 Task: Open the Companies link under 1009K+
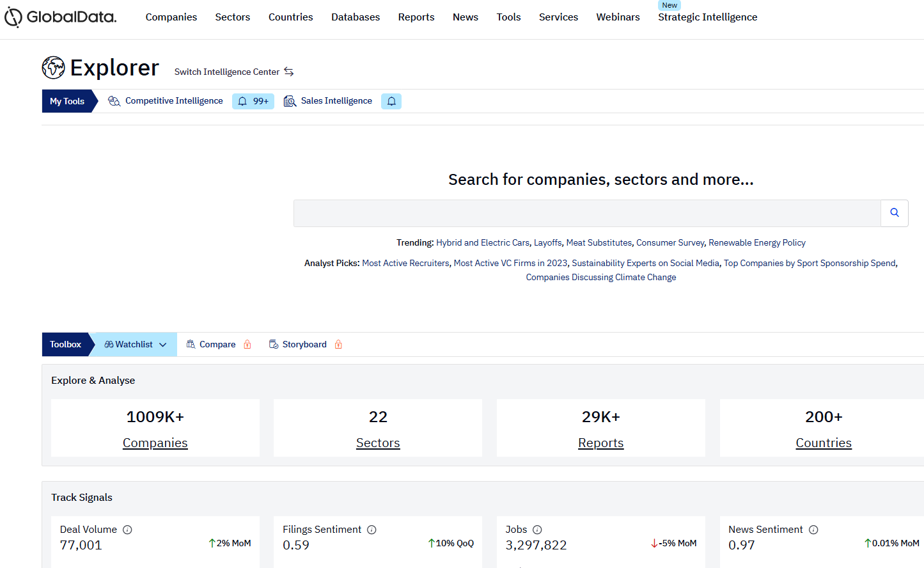tap(155, 443)
